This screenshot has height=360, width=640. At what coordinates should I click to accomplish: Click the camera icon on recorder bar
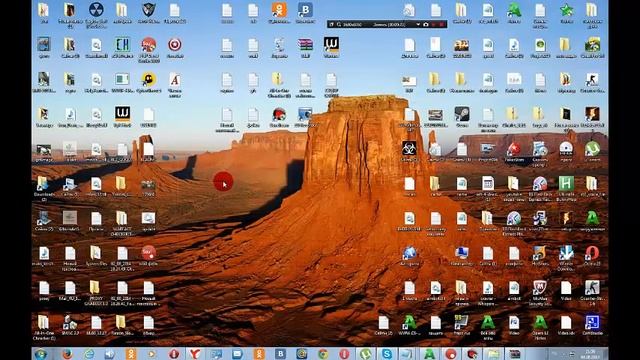click(x=426, y=24)
